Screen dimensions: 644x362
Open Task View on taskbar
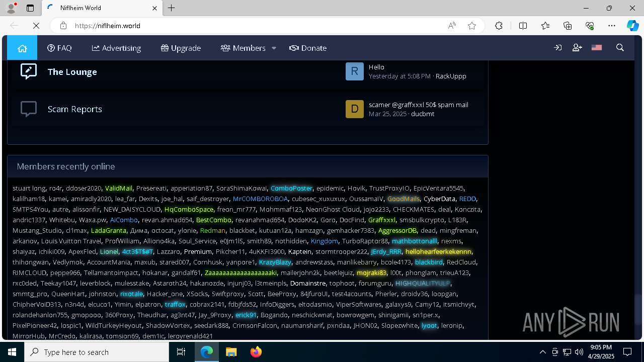pos(181,352)
